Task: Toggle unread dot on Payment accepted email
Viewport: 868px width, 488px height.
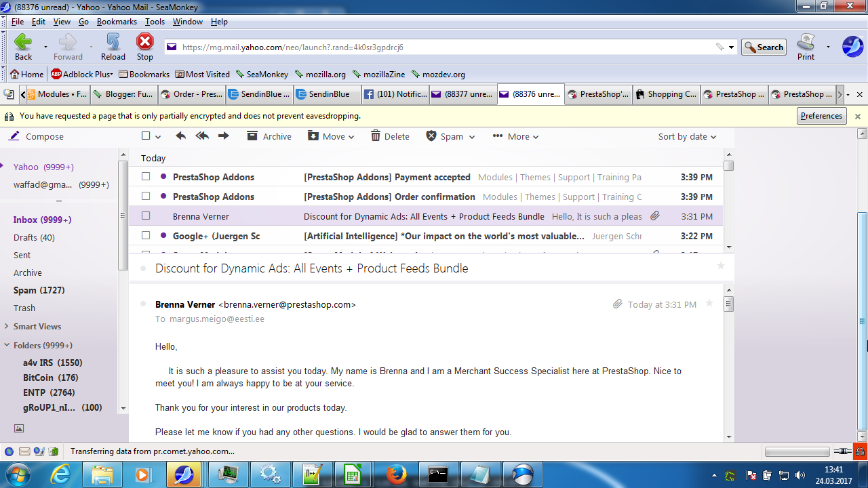Action: (163, 177)
